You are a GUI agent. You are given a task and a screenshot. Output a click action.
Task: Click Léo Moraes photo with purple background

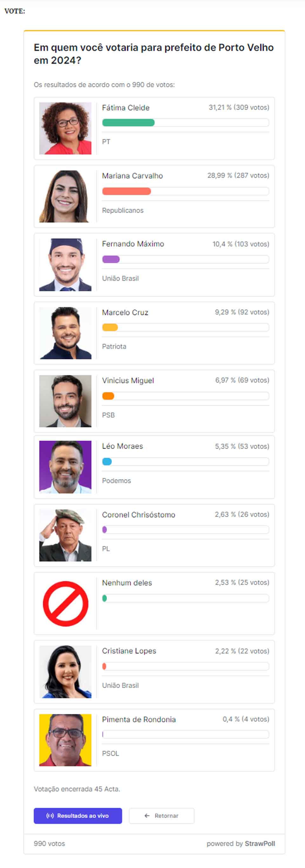click(x=65, y=467)
